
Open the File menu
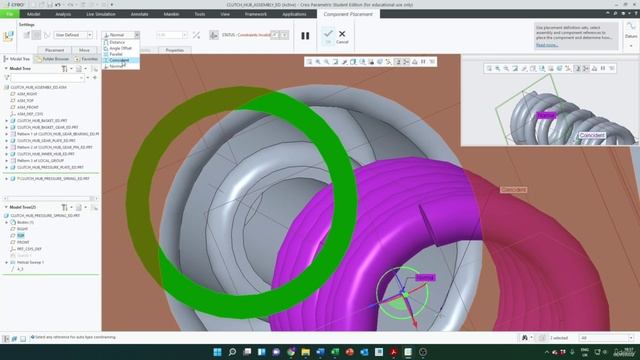pos(9,14)
